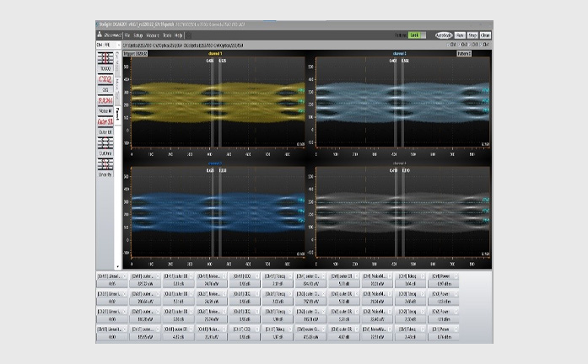
Task: Expand the top-row Power result chevron
Action: point(456,276)
